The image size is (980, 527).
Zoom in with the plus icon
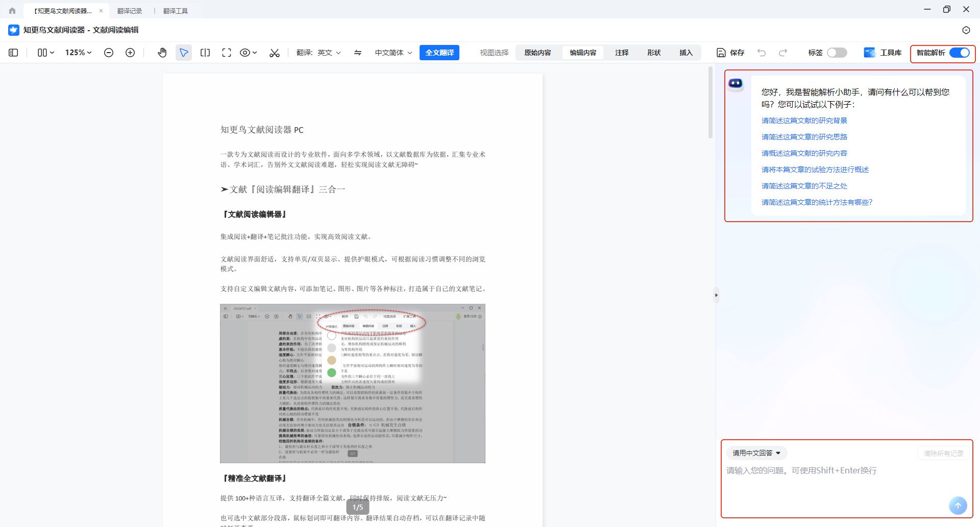point(130,53)
